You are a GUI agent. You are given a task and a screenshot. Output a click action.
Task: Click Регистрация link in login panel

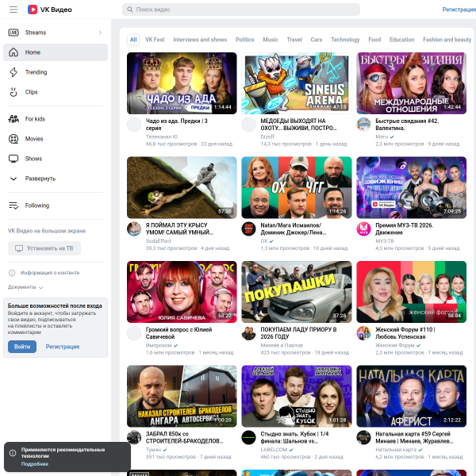[63, 347]
